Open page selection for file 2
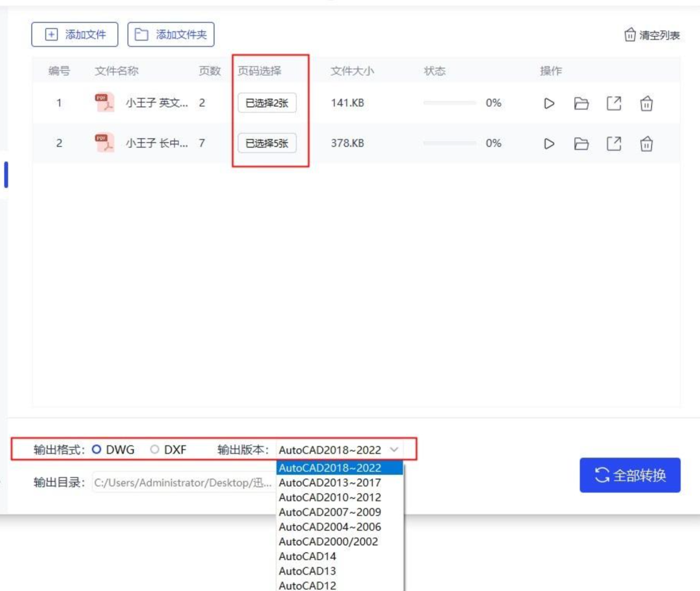 point(267,143)
